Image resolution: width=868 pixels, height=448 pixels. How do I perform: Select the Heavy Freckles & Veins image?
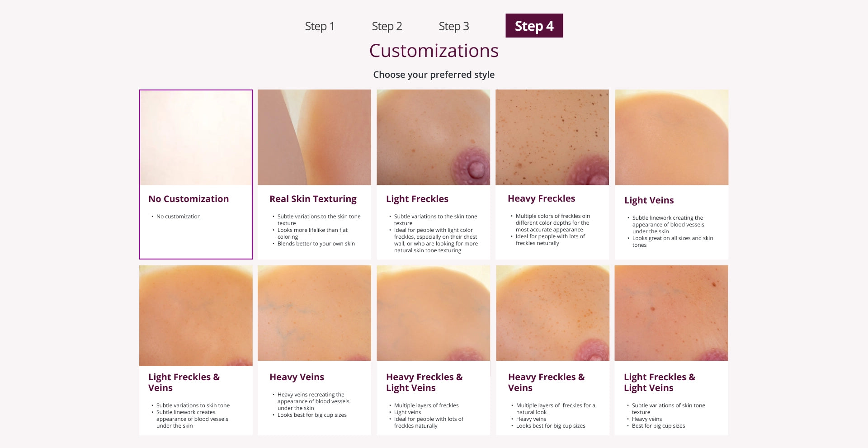coord(552,313)
